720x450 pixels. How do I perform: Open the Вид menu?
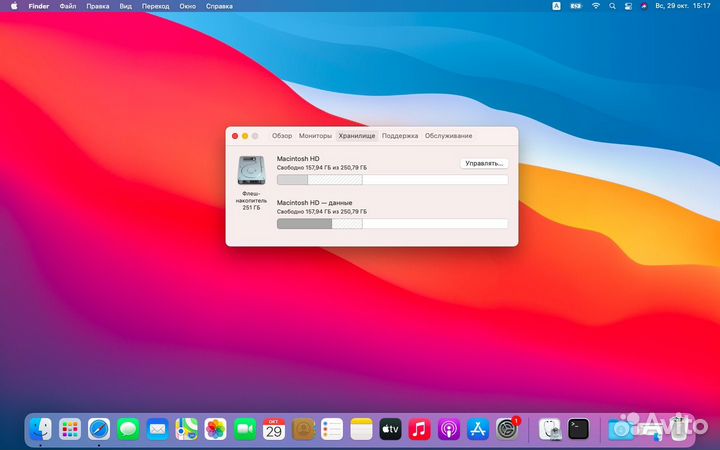[x=125, y=6]
